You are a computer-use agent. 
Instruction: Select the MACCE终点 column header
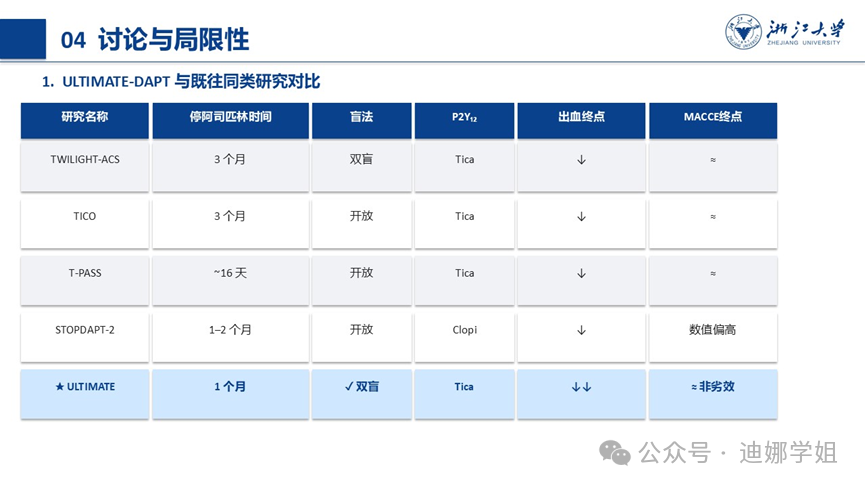(x=713, y=120)
